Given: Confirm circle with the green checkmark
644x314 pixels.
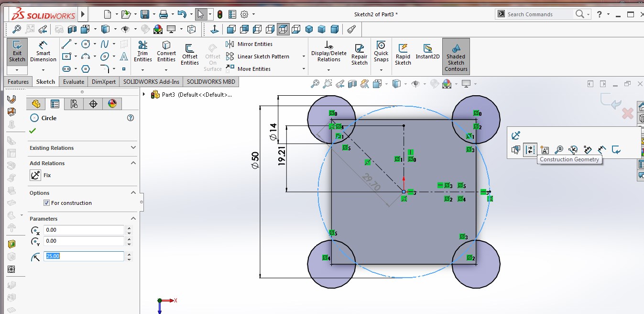Looking at the screenshot, I should click(x=33, y=131).
